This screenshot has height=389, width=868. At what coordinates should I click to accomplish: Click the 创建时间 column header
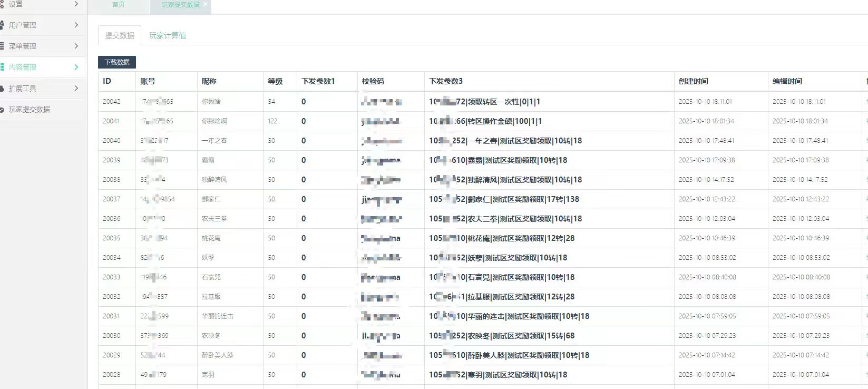pos(693,81)
